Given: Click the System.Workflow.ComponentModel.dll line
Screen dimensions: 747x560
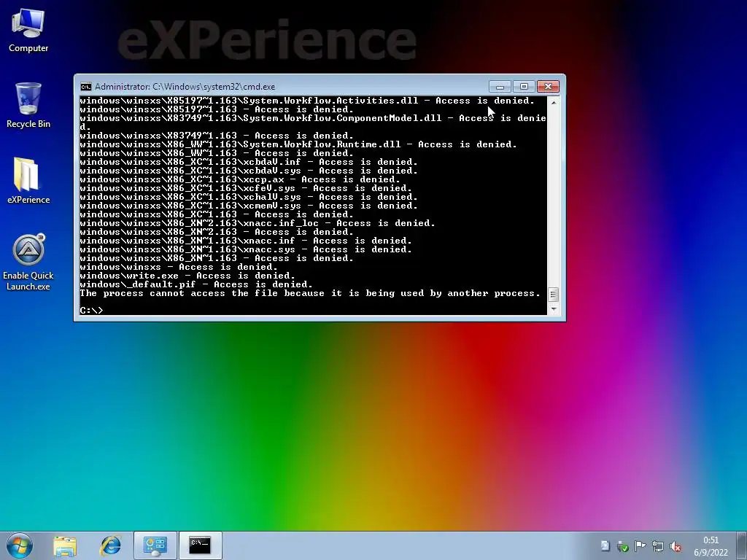Looking at the screenshot, I should (x=313, y=122).
